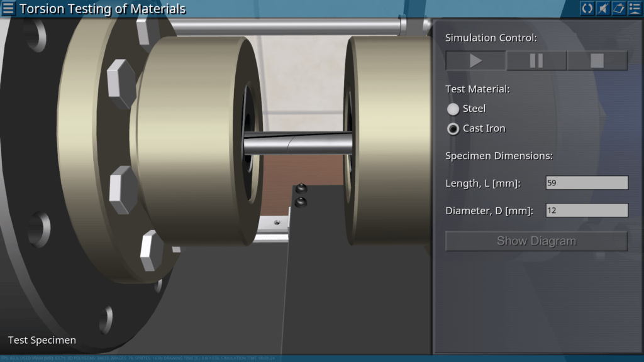The image size is (644, 362).
Task: Collapse the control panel using list icon
Action: [x=634, y=9]
